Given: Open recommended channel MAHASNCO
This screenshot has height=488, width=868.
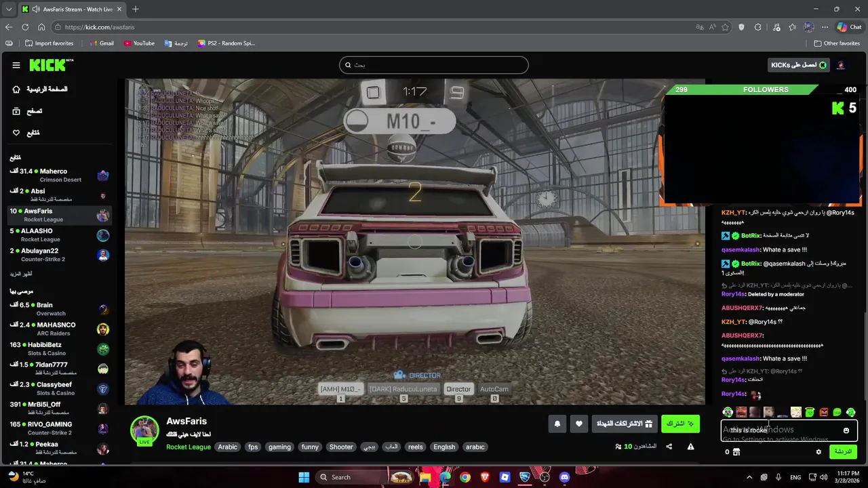Looking at the screenshot, I should (60, 329).
